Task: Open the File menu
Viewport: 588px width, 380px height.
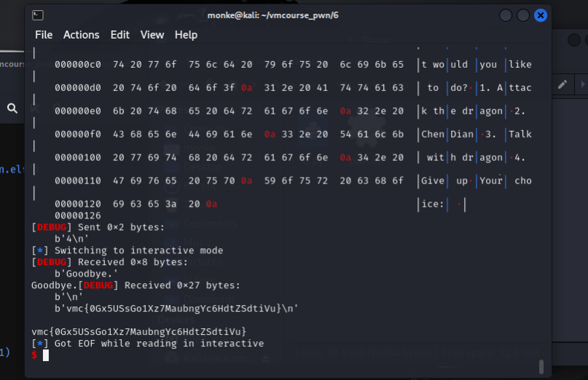Action: pyautogui.click(x=44, y=35)
